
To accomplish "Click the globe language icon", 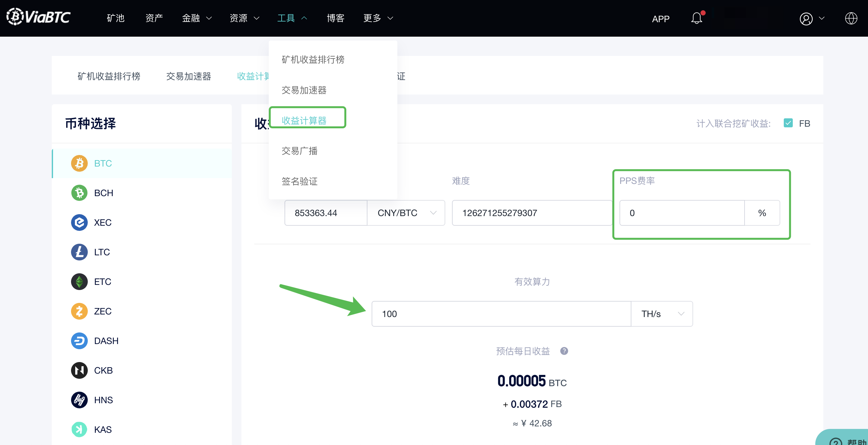I will click(x=851, y=19).
